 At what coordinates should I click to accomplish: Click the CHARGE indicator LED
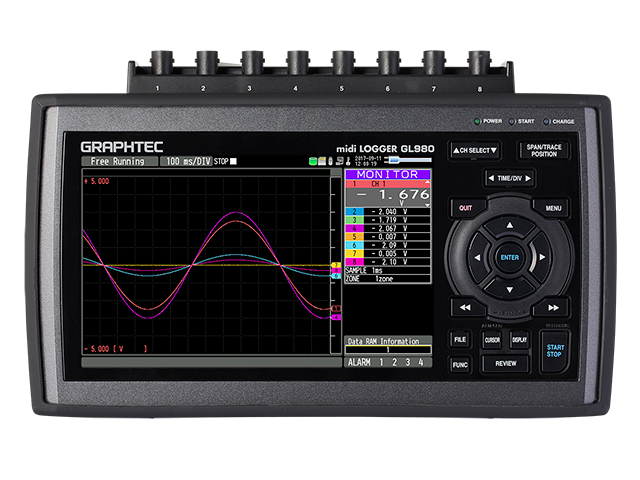(547, 122)
